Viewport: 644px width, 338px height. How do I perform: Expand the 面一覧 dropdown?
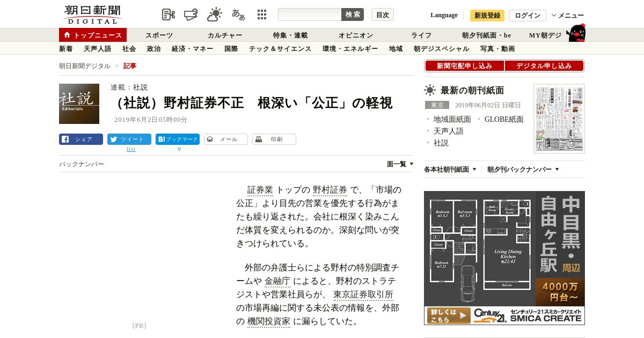pos(400,164)
